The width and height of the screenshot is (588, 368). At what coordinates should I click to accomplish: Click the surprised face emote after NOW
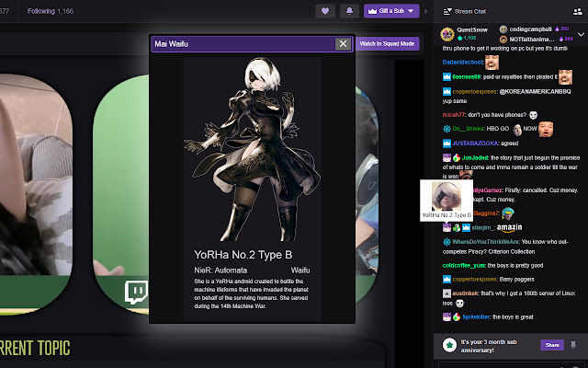point(546,129)
